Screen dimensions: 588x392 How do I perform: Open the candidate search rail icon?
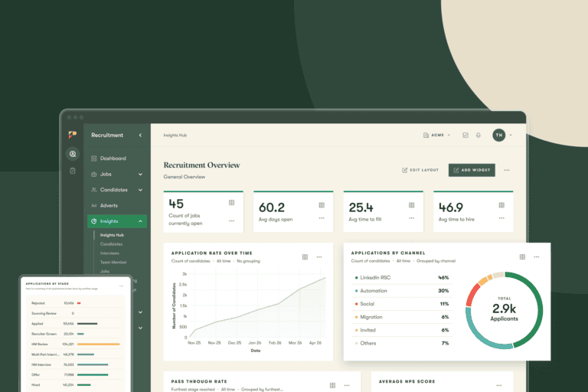pos(73,154)
